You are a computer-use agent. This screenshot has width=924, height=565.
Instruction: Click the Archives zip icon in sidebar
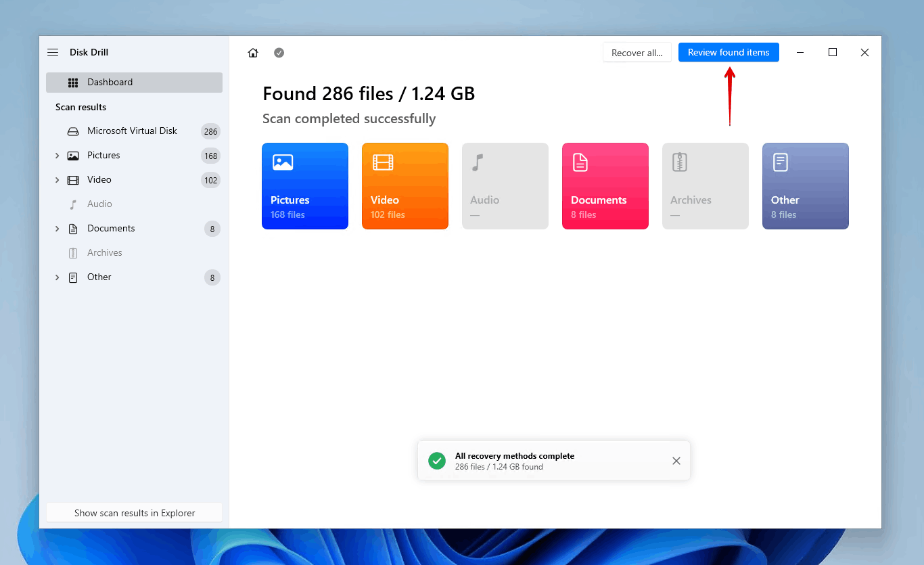click(73, 253)
